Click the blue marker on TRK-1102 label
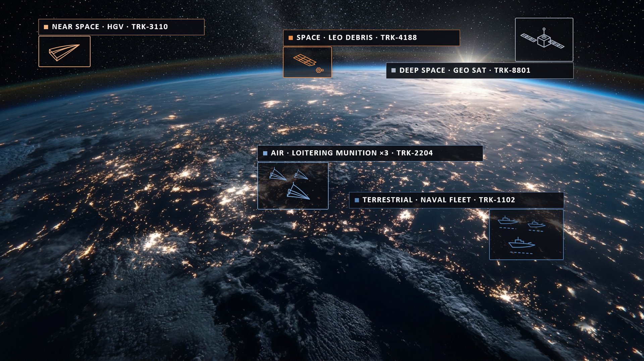Screen dimensions: 644x361 click(x=357, y=200)
